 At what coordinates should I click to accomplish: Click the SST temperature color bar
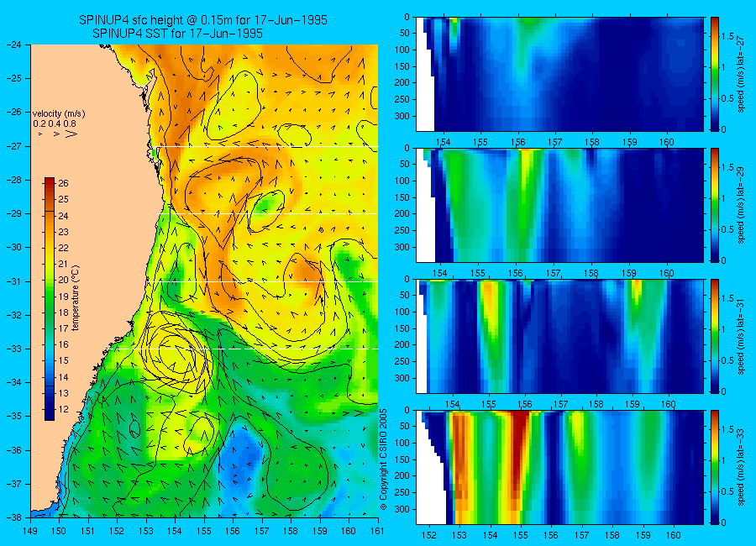coord(50,299)
